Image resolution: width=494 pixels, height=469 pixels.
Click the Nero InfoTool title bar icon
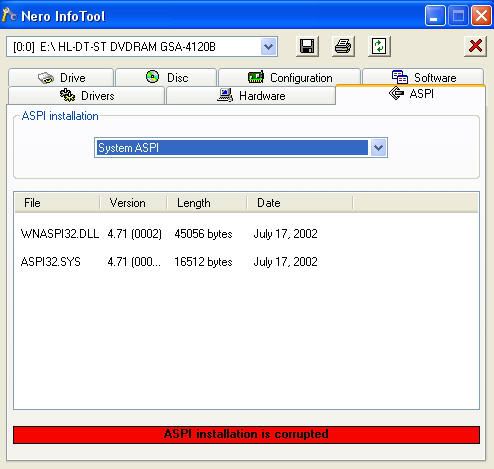pos(9,15)
